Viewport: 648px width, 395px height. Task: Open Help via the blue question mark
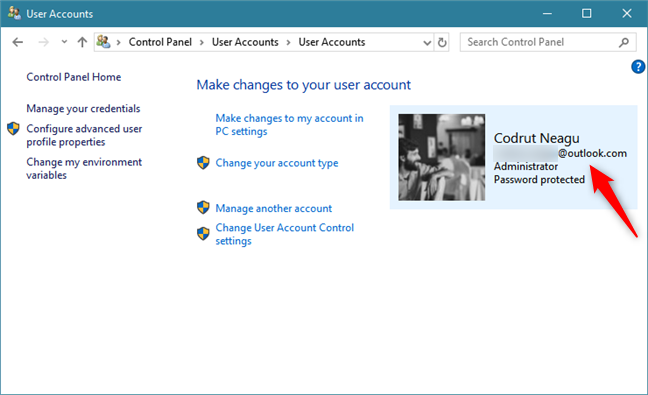point(638,67)
